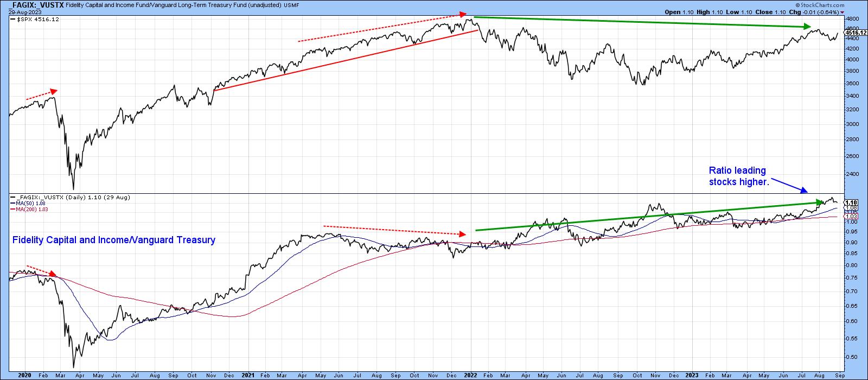Viewport: 868px width, 380px height.
Task: Click the 4800 price axis label
Action: [851, 18]
